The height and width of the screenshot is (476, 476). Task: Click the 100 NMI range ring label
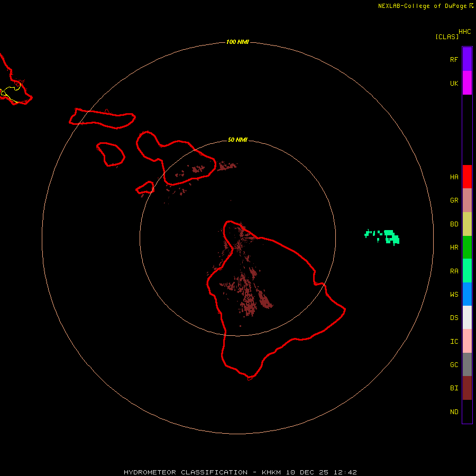click(x=237, y=42)
